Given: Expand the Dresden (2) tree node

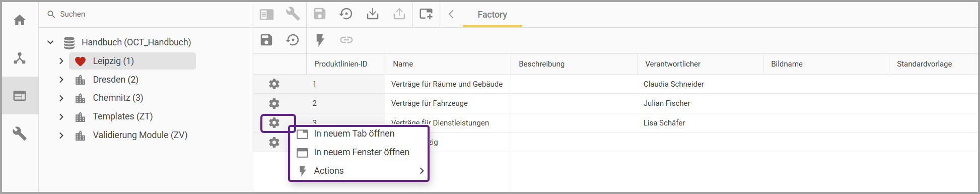Looking at the screenshot, I should (61, 80).
